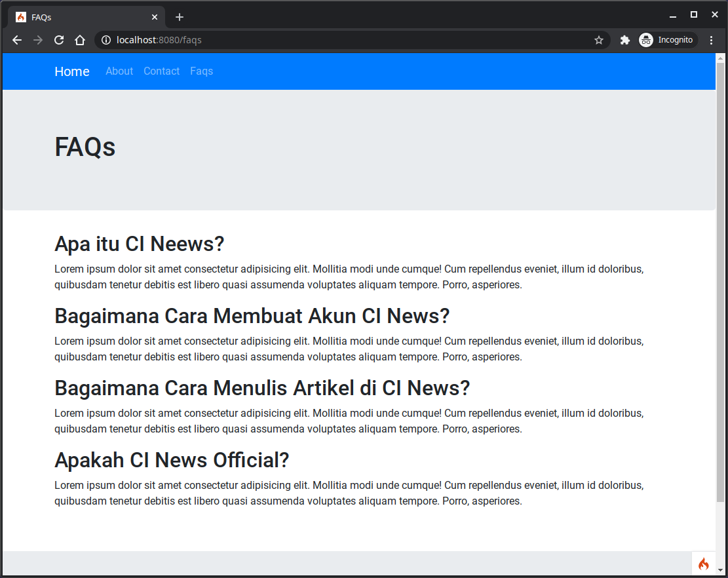This screenshot has width=728, height=578.
Task: Click the CodeIgniter flame icon at bottom right
Action: [x=703, y=564]
